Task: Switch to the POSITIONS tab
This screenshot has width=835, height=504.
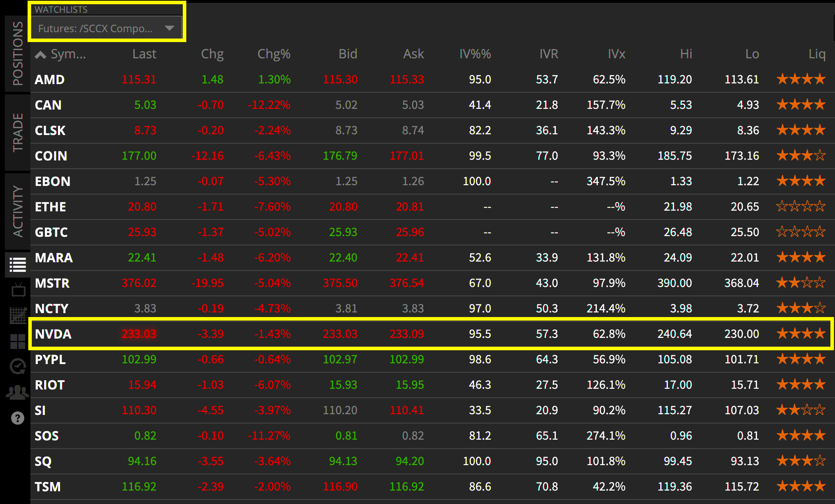Action: point(18,53)
